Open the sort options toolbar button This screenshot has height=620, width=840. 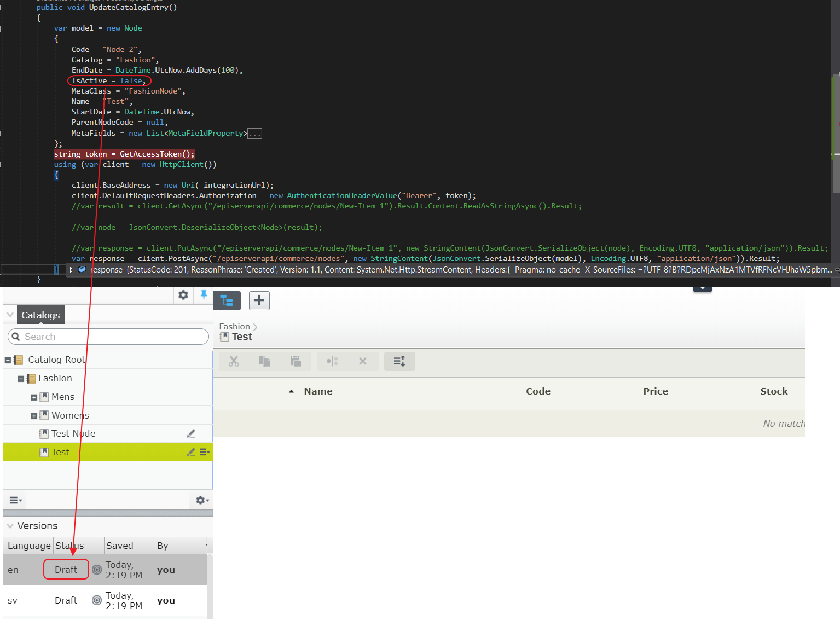[x=399, y=361]
